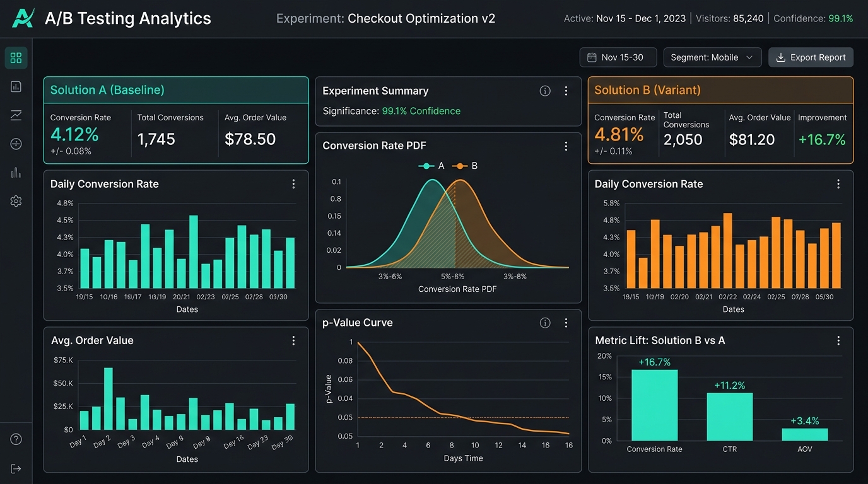Screen dimensions: 868x484
Task: Click the +/- 0.11% margin text
Action: [x=613, y=151]
